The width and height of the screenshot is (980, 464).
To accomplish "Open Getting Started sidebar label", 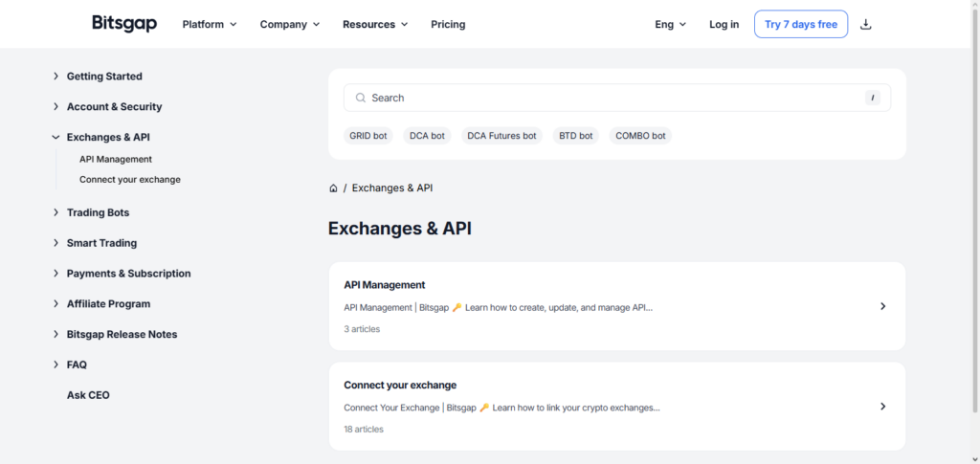I will click(104, 77).
